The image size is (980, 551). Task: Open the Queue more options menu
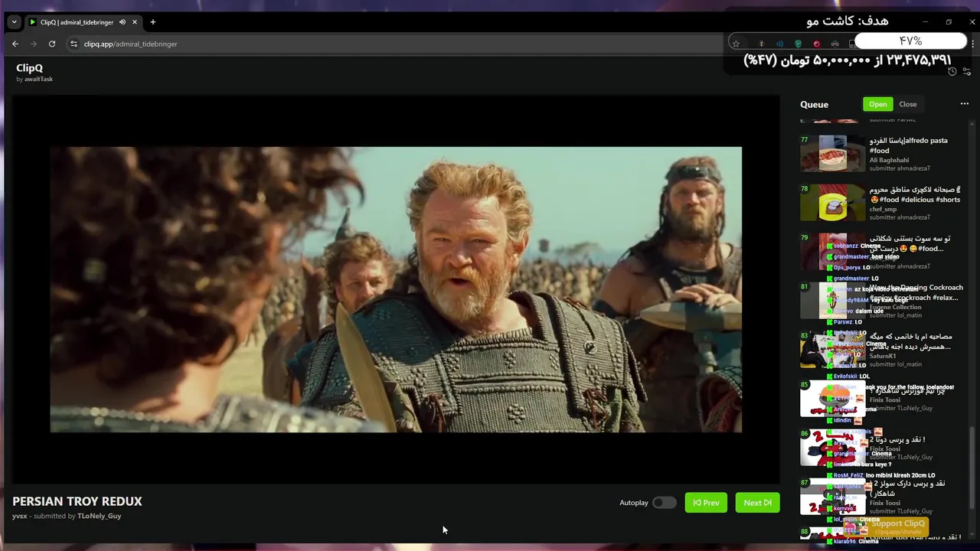[965, 104]
